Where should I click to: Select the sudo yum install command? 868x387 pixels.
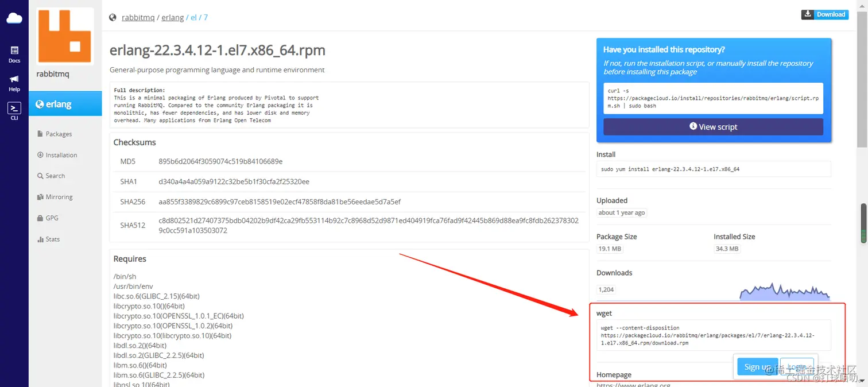point(714,169)
